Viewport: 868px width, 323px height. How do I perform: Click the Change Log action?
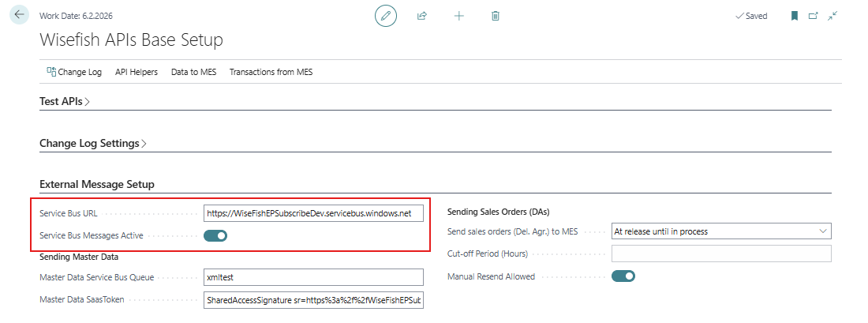(75, 72)
